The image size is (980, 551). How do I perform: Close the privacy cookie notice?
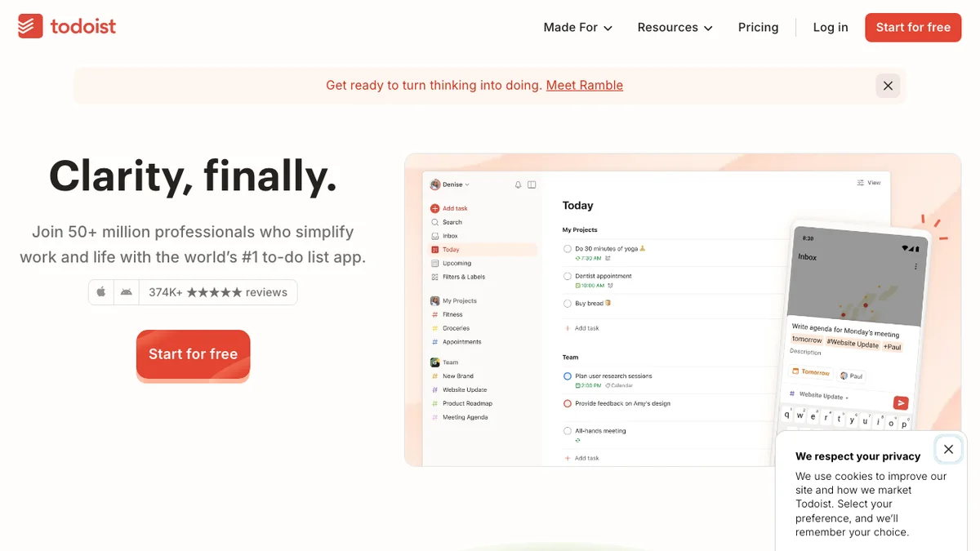pyautogui.click(x=948, y=449)
